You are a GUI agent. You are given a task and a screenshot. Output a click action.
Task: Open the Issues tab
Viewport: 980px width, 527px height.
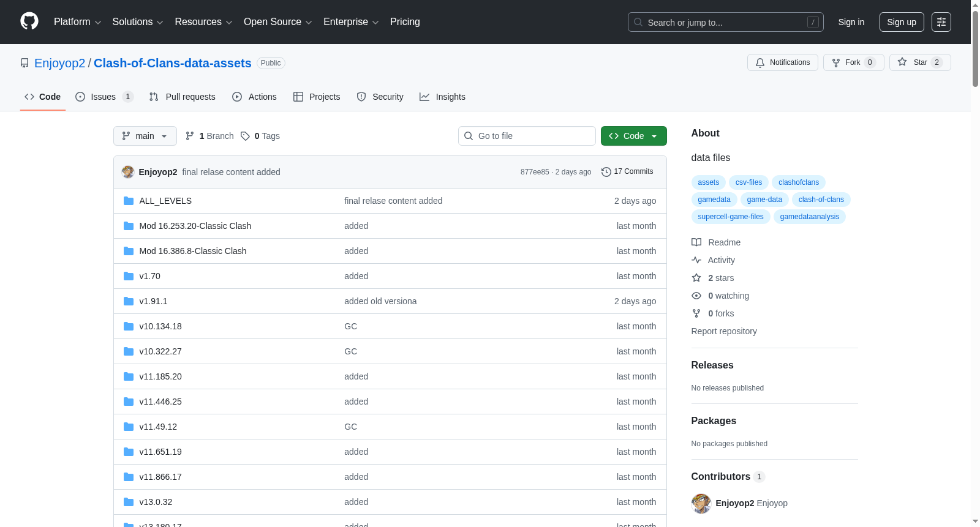tap(104, 97)
